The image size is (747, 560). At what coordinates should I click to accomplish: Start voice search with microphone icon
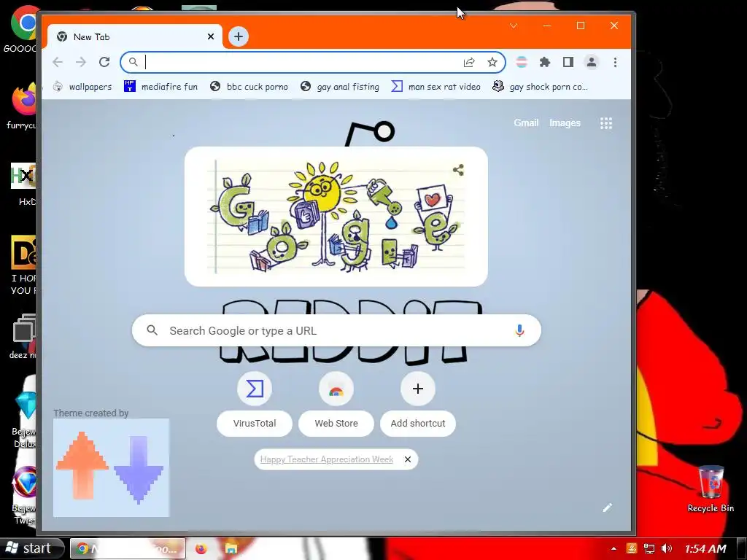519,330
